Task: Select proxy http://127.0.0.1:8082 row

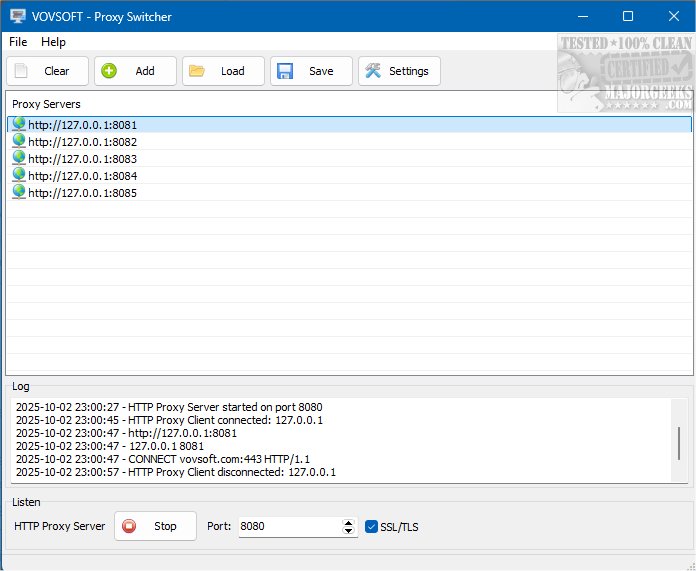Action: pyautogui.click(x=349, y=142)
